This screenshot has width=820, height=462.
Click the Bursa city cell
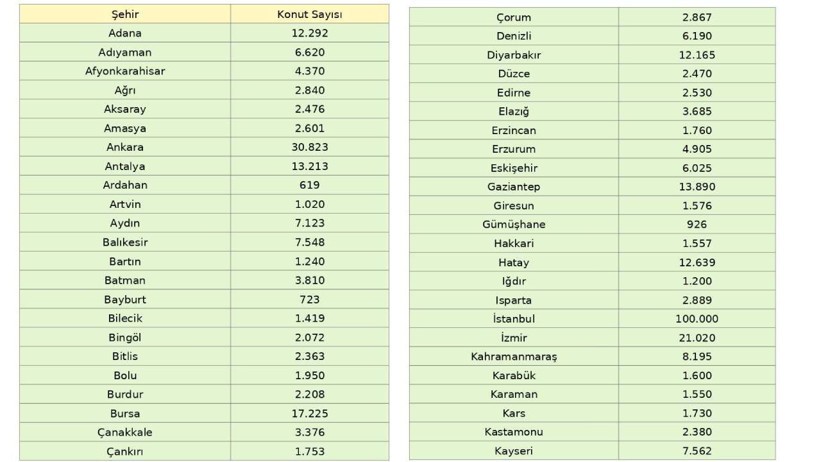125,413
